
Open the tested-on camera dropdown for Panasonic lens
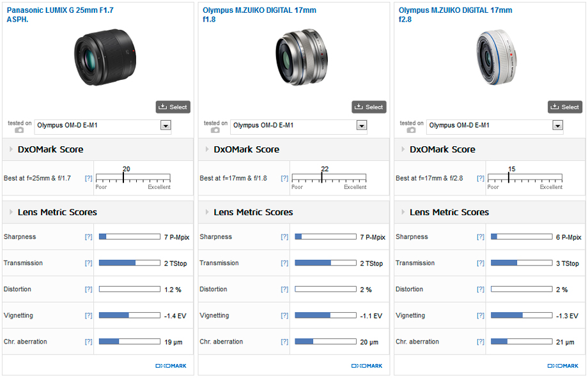[x=166, y=126]
